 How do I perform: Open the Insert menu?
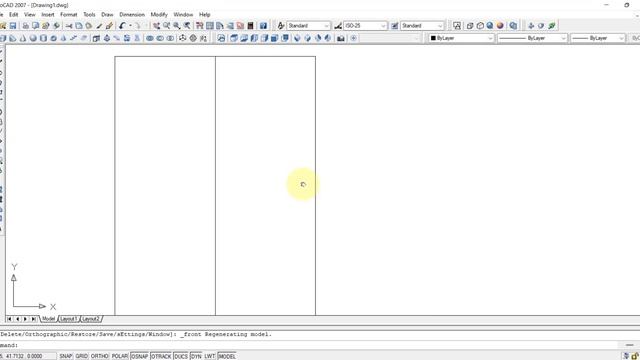tap(48, 14)
